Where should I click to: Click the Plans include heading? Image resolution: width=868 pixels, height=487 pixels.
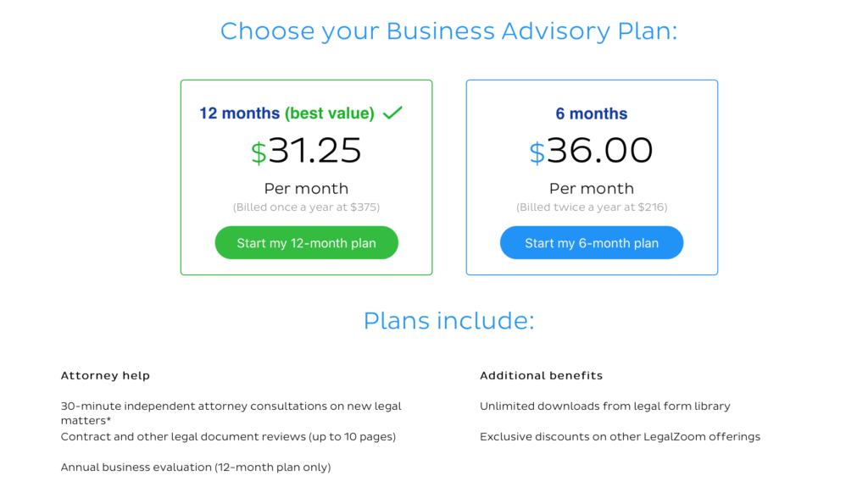(448, 320)
